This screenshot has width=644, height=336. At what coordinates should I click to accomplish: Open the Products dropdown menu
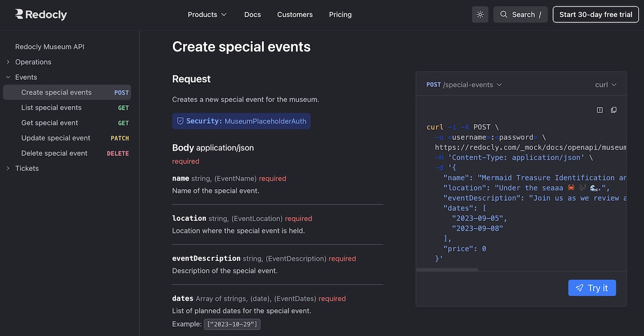click(207, 14)
